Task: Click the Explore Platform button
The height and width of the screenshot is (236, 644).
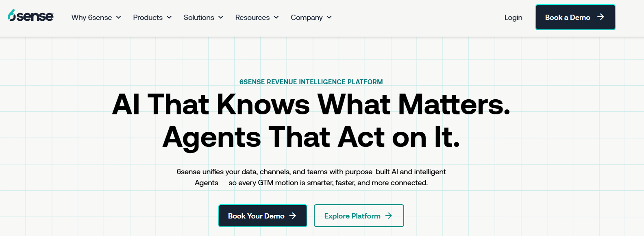Action: tap(359, 216)
